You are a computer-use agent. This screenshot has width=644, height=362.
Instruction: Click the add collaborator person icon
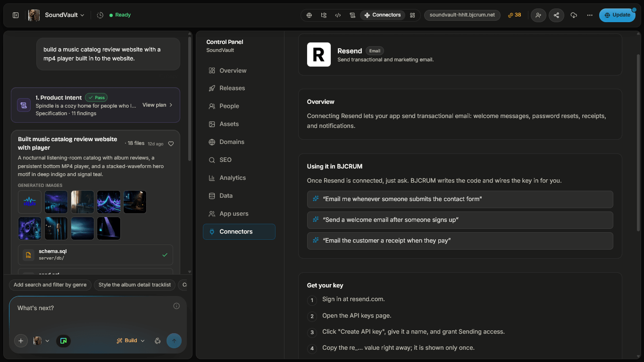click(x=538, y=15)
